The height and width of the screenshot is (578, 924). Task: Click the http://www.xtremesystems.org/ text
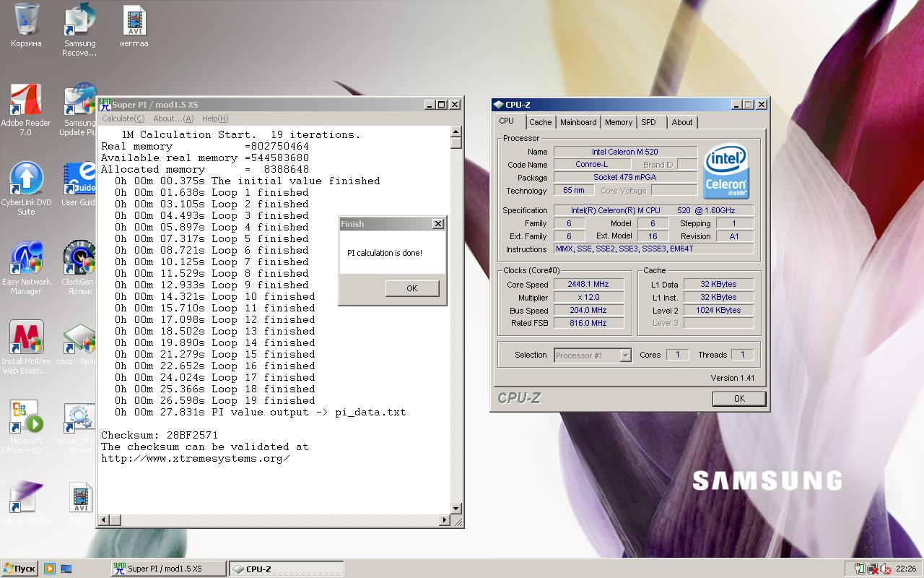click(x=196, y=458)
